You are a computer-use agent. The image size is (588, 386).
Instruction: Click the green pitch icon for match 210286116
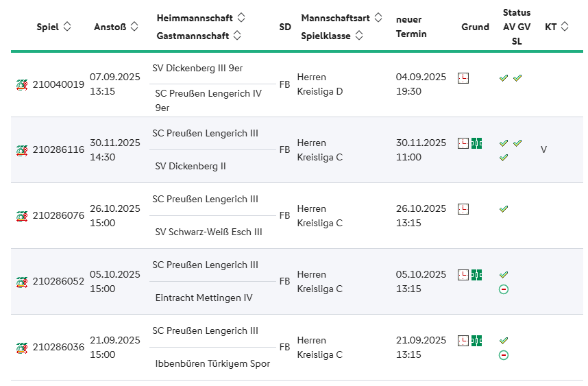click(476, 143)
